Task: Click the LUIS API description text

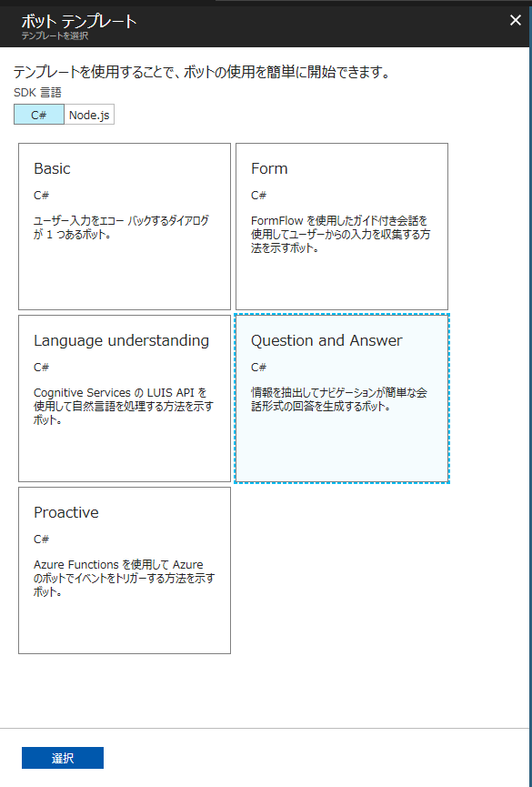Action: (x=124, y=406)
